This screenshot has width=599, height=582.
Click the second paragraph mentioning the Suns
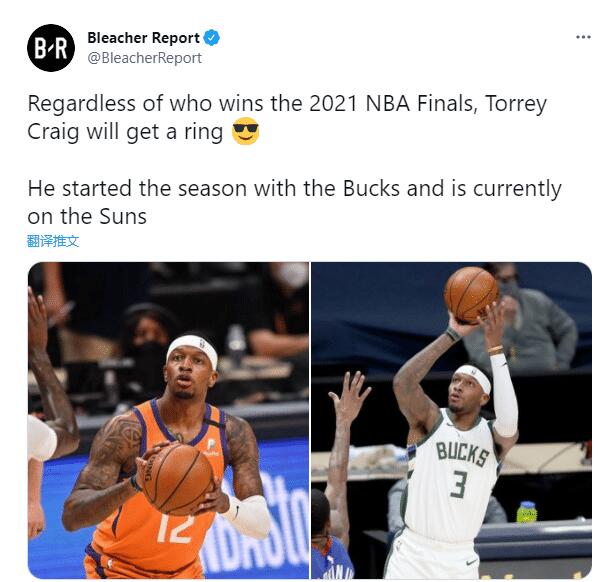tap(295, 202)
